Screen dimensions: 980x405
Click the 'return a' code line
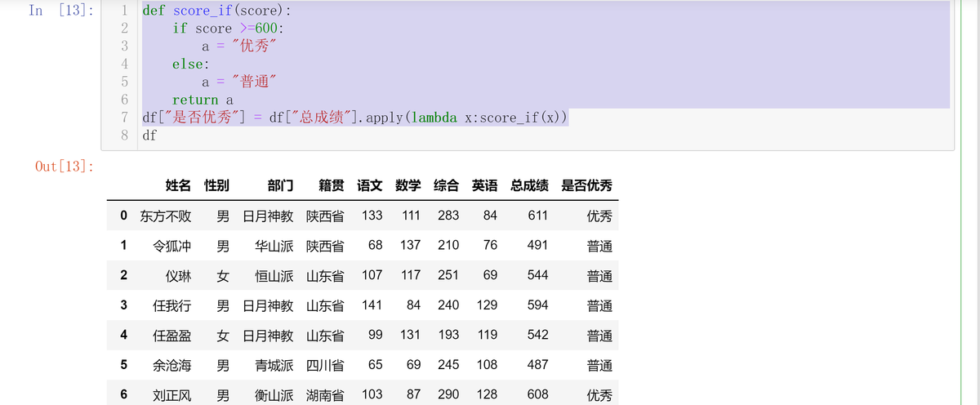[203, 100]
